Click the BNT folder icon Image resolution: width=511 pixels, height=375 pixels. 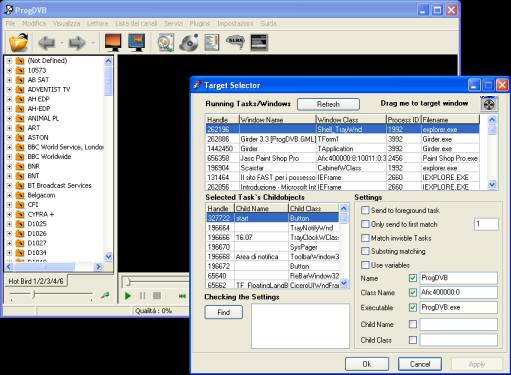pyautogui.click(x=20, y=176)
